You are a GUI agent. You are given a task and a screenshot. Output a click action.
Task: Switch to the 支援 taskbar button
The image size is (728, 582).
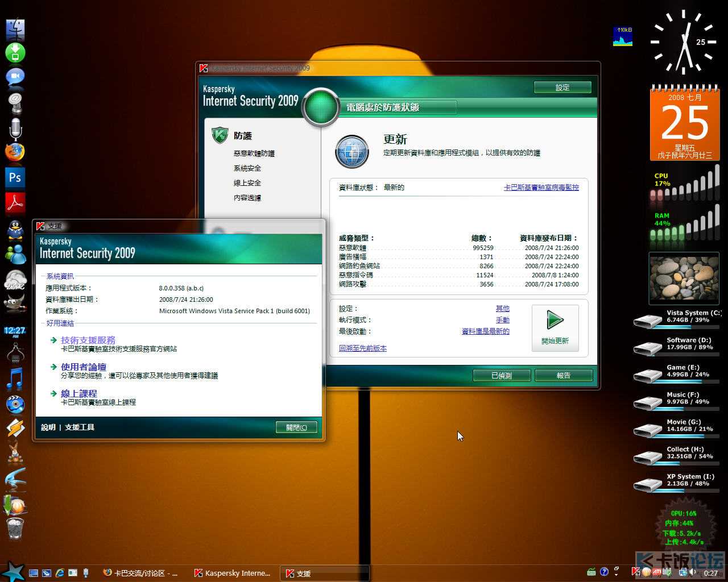click(326, 573)
